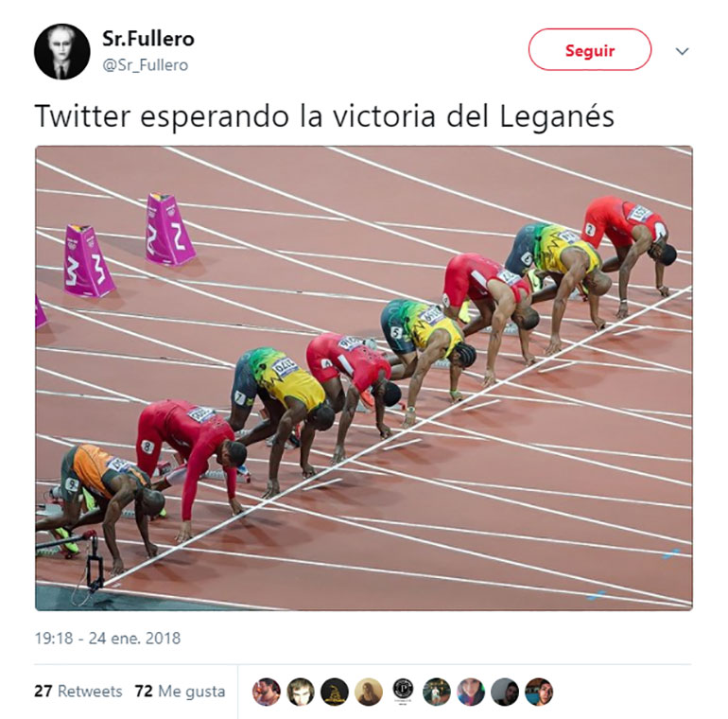Expand the tweet options chevron
This screenshot has width=728, height=719.
tap(682, 51)
